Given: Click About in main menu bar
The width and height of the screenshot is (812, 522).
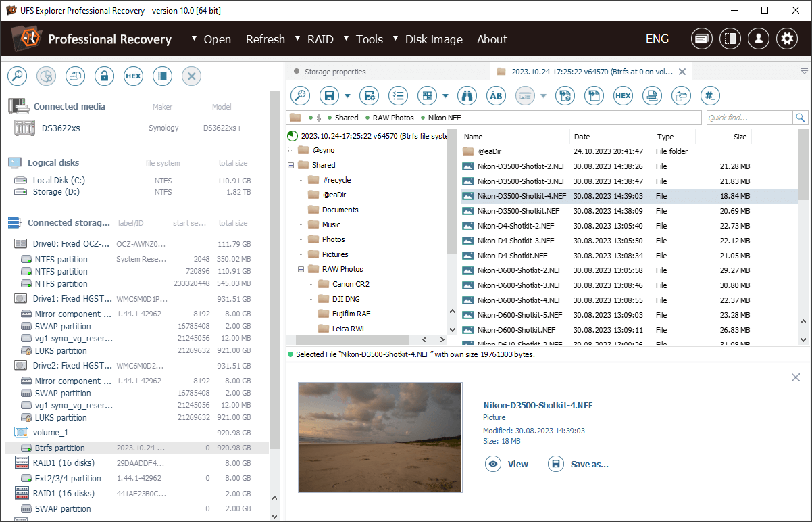Looking at the screenshot, I should pyautogui.click(x=492, y=39).
